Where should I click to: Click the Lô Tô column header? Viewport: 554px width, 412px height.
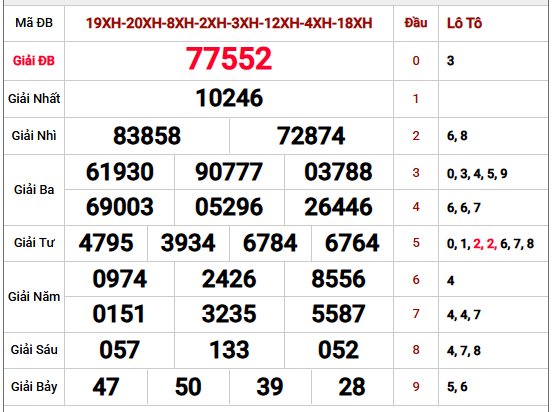click(464, 23)
